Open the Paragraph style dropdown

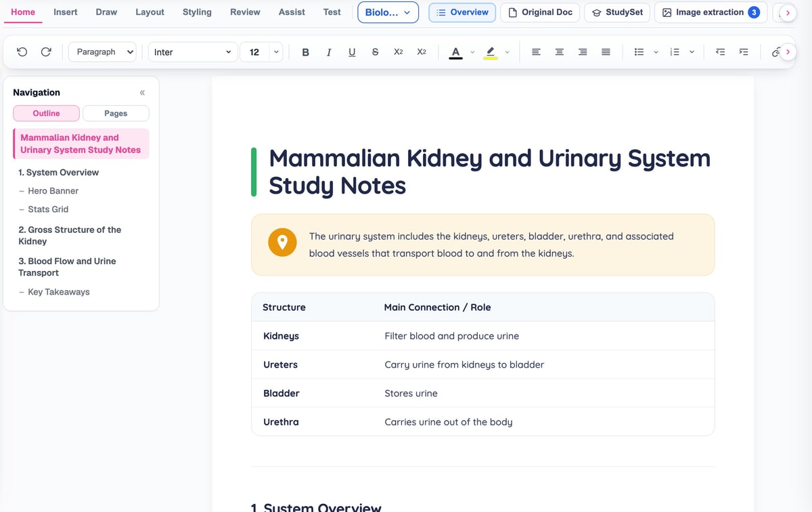click(102, 52)
